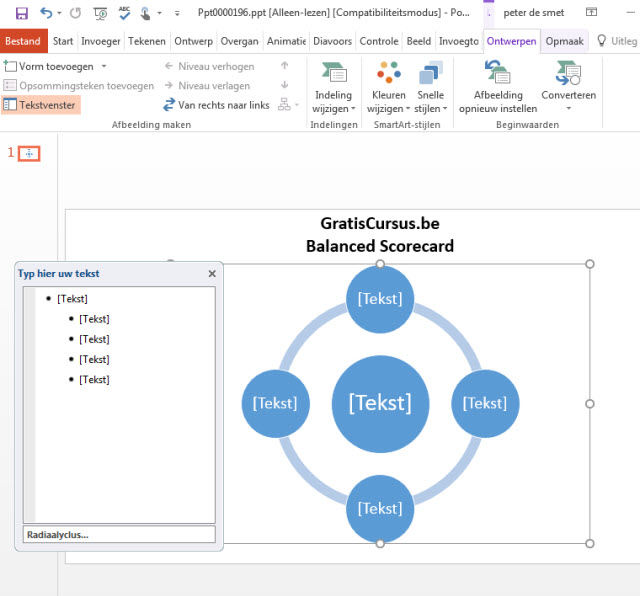Switch to the SmartArt Opmaak tab
640x596 pixels.
tap(564, 41)
